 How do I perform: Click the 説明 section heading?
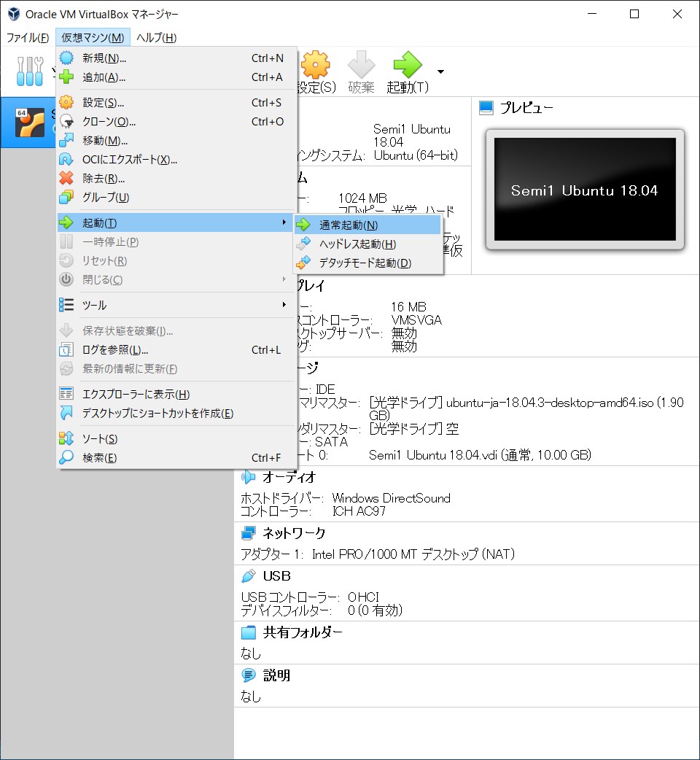(276, 675)
